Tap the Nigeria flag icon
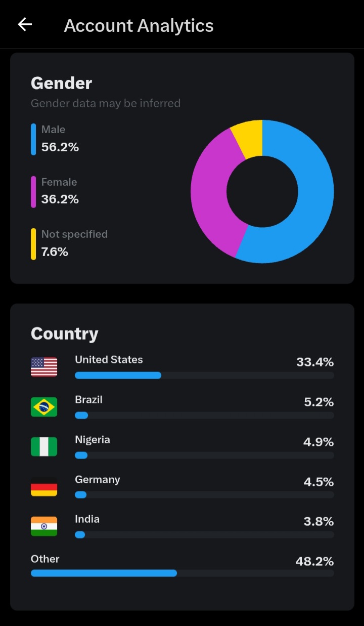364x626 pixels. tap(44, 447)
